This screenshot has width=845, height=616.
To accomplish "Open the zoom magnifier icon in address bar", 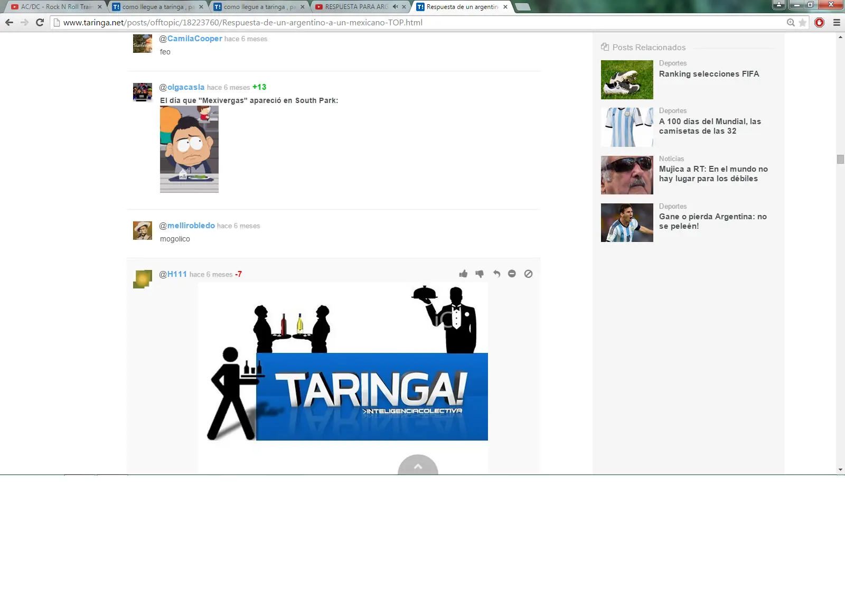I will pos(791,22).
